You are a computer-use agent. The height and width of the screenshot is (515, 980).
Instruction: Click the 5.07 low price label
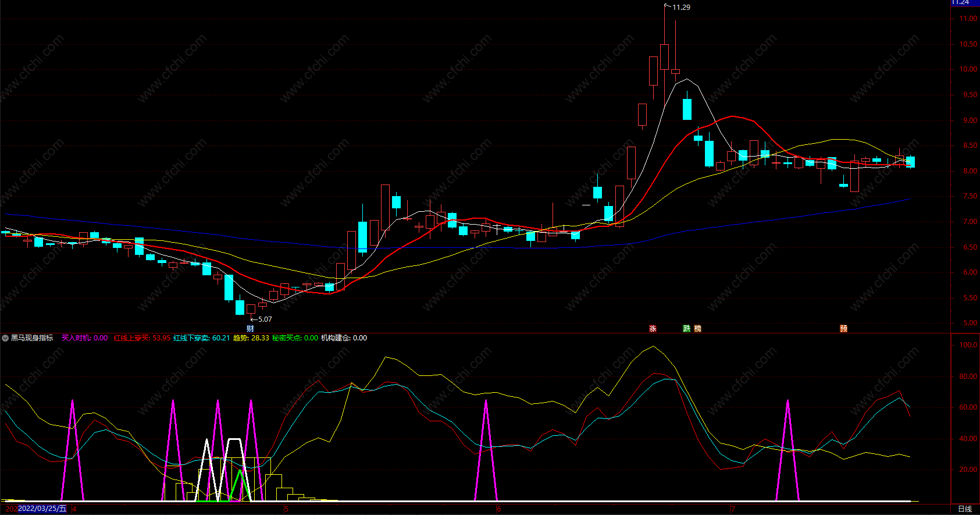(x=265, y=319)
